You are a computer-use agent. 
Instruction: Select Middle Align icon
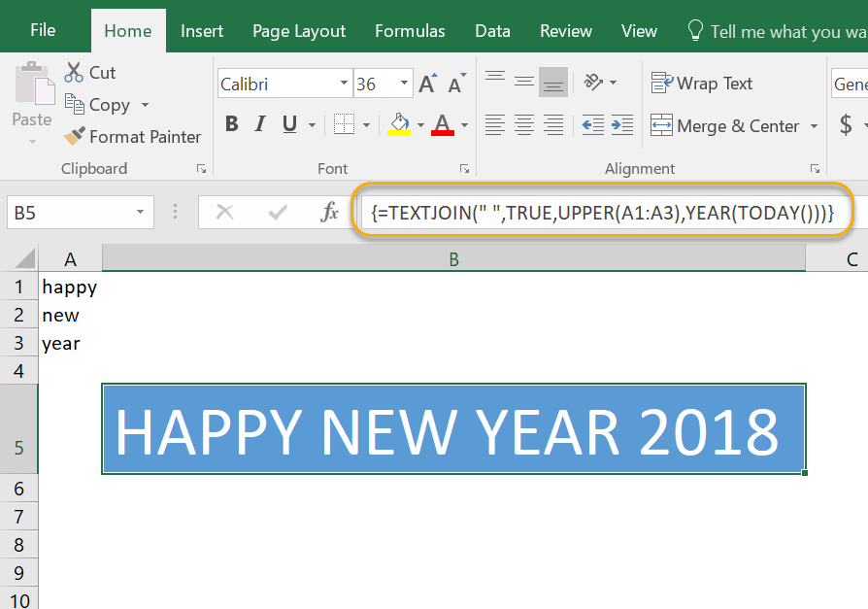523,82
